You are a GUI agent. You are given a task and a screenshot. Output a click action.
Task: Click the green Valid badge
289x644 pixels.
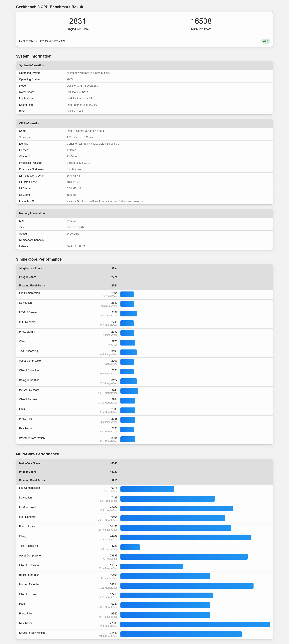tap(265, 41)
